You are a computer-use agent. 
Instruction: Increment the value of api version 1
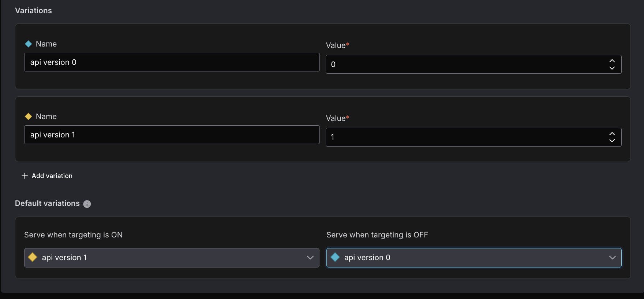coord(612,134)
